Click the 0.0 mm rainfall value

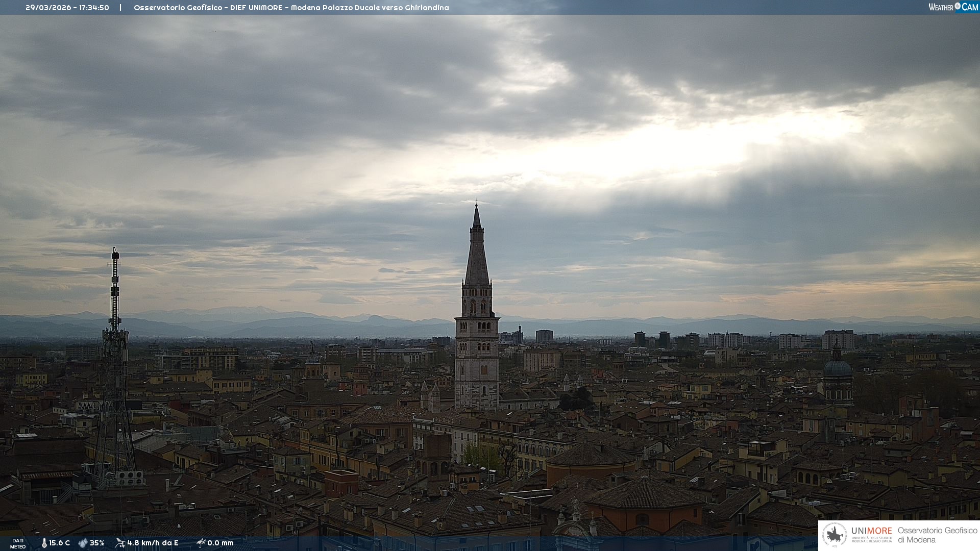220,543
